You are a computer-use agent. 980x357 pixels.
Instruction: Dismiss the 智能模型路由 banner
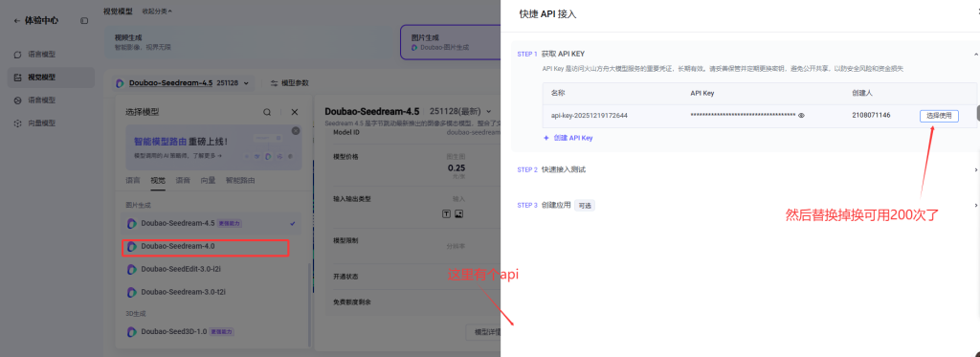296,131
